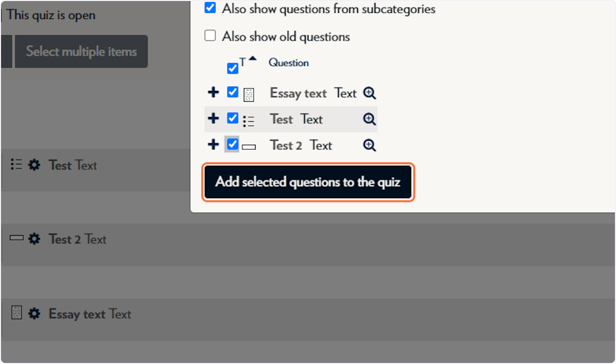Viewport: 616px width, 364px height.
Task: Deselect the Test 2 question checkbox
Action: tap(233, 144)
